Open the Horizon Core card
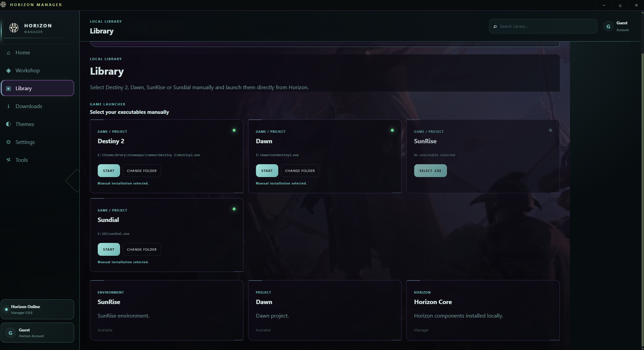This screenshot has width=644, height=350. coord(483,310)
